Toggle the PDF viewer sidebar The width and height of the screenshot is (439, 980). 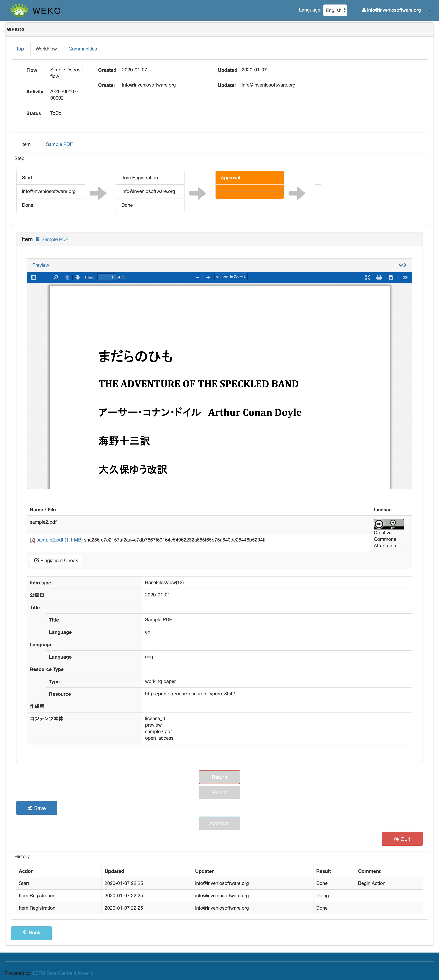(x=33, y=277)
